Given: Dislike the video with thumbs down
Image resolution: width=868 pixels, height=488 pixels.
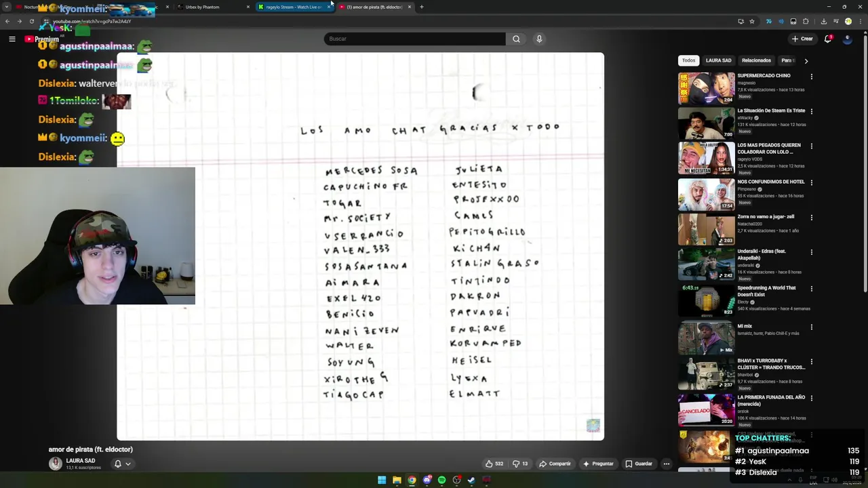Looking at the screenshot, I should point(520,464).
